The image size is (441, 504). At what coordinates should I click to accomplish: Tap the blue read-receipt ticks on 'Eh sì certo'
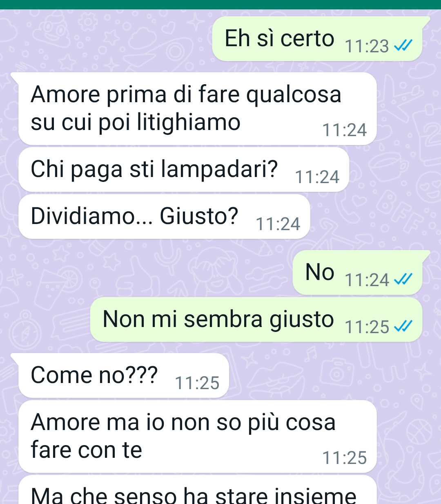403,45
